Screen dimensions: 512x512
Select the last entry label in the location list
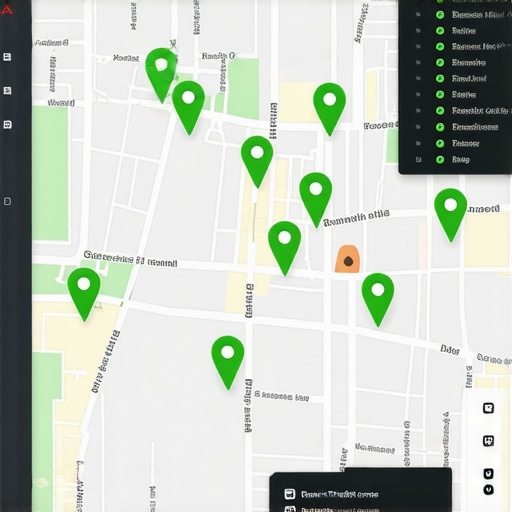click(x=461, y=159)
